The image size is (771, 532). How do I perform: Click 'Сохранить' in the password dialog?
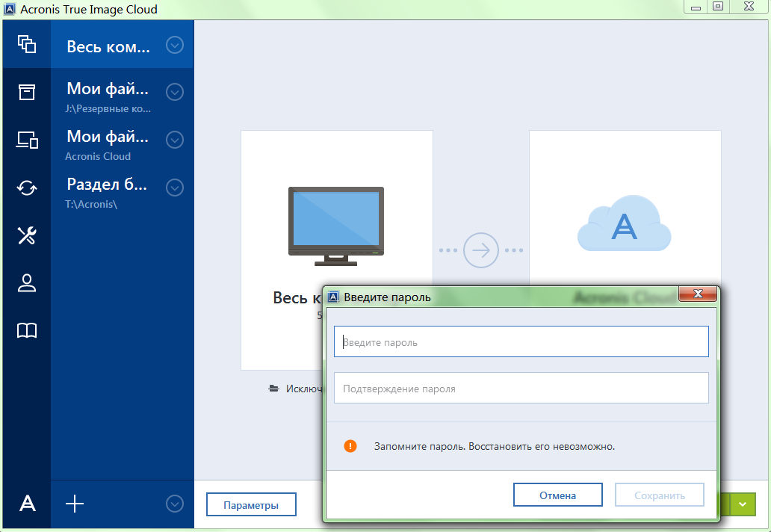coord(660,495)
